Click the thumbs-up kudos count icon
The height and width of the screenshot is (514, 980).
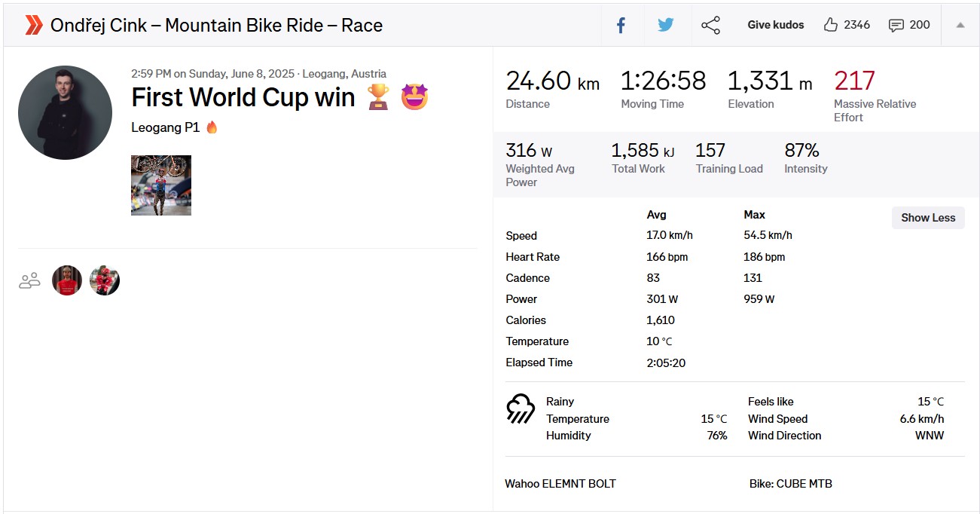pyautogui.click(x=831, y=25)
